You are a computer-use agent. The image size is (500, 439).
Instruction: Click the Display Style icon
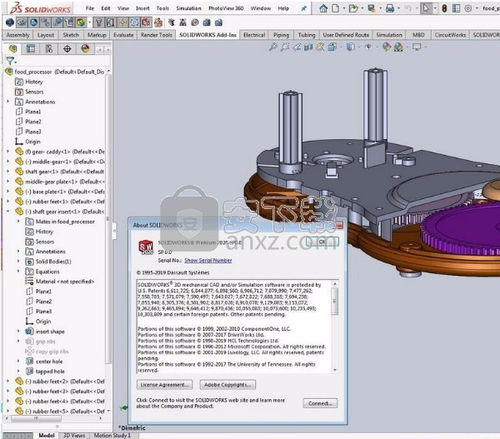pyautogui.click(x=350, y=47)
